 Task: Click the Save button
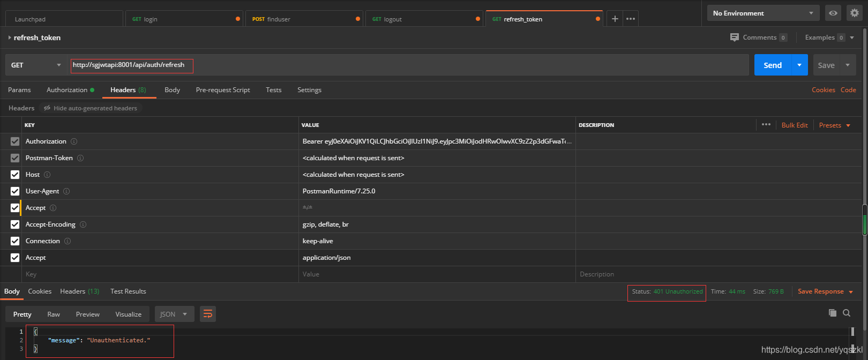[826, 65]
